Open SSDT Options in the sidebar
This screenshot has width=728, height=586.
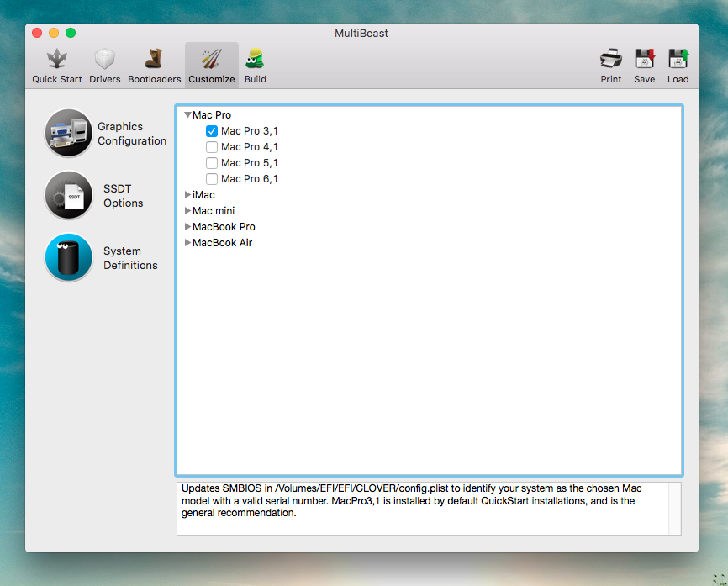(x=69, y=195)
